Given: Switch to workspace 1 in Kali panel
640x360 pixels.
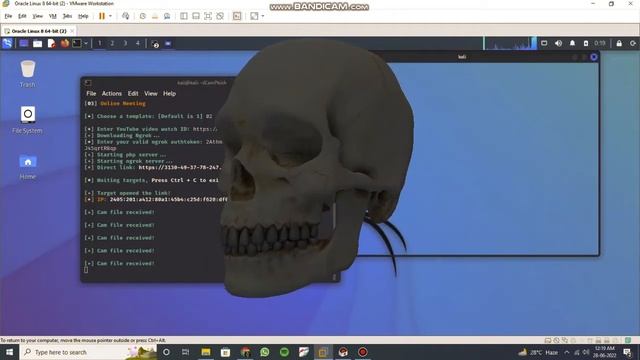Looking at the screenshot, I should click(99, 43).
